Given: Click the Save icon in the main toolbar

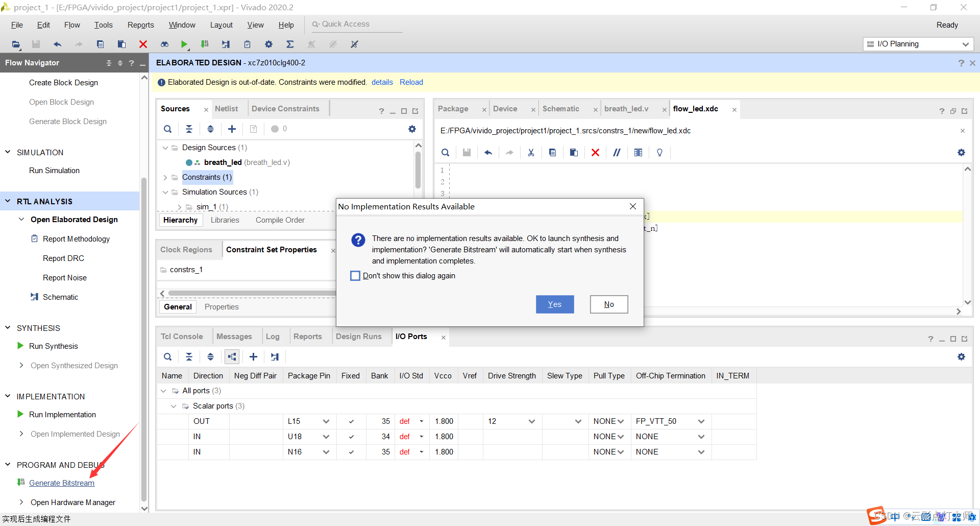Looking at the screenshot, I should [36, 44].
